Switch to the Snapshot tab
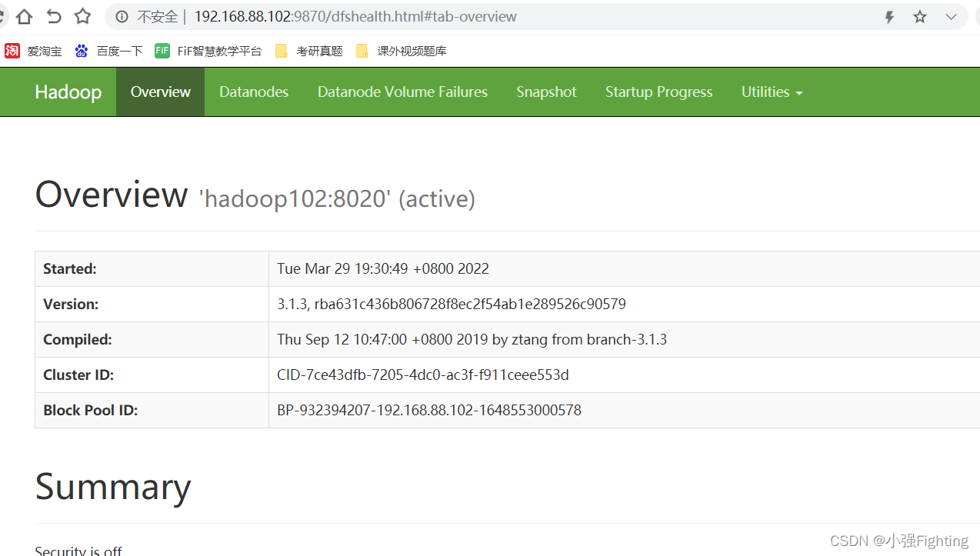This screenshot has width=980, height=556. 546,92
